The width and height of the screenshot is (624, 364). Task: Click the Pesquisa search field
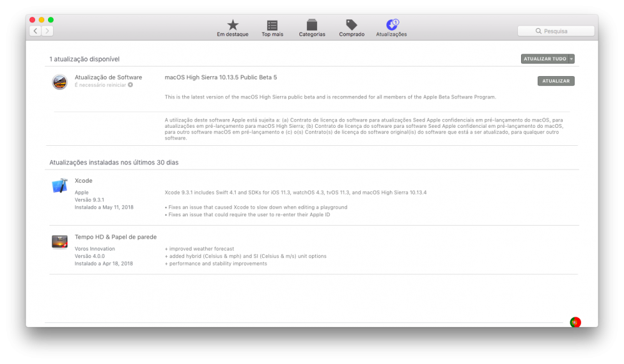coord(556,31)
